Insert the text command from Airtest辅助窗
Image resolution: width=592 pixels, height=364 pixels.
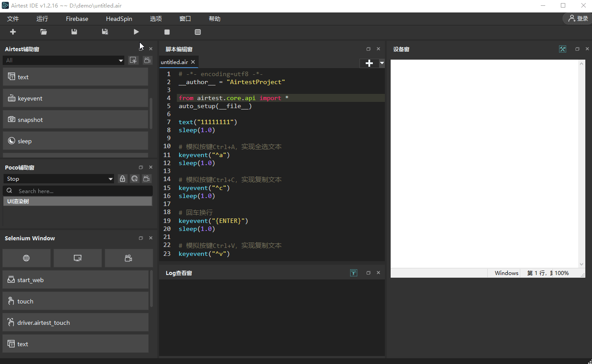pos(75,77)
